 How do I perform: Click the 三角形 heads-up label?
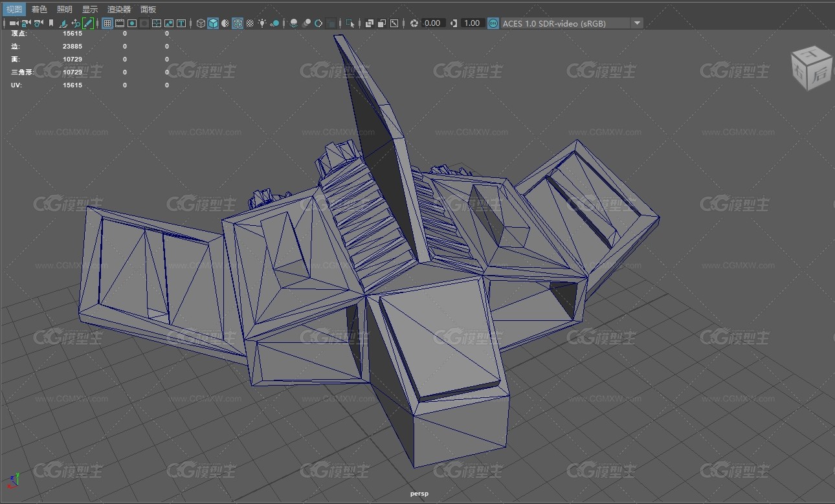click(x=23, y=72)
